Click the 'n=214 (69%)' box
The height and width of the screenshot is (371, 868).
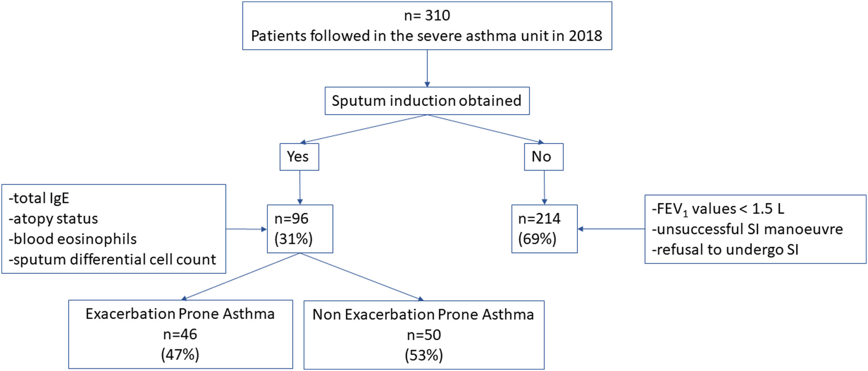pos(544,229)
